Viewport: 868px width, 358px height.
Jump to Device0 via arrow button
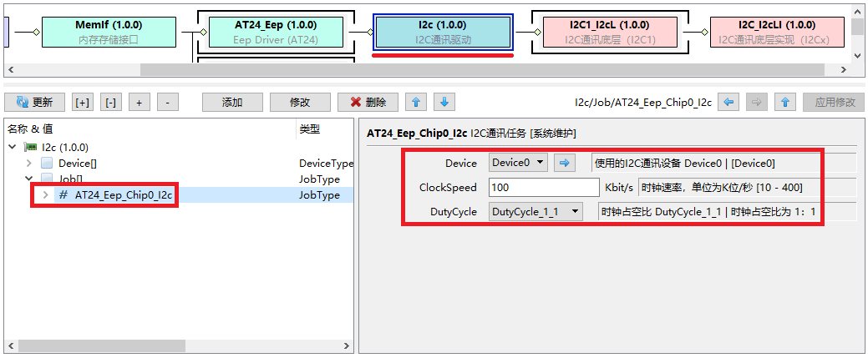pos(563,164)
